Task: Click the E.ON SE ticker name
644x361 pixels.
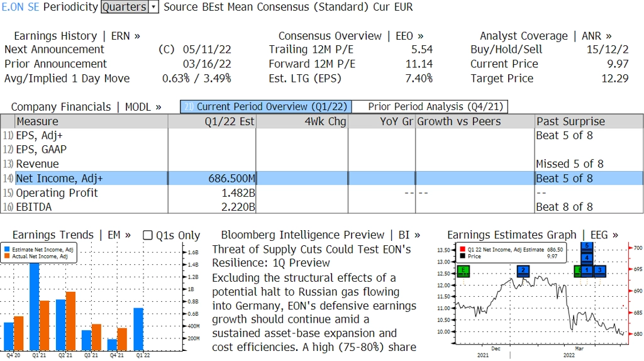Action: click(21, 7)
